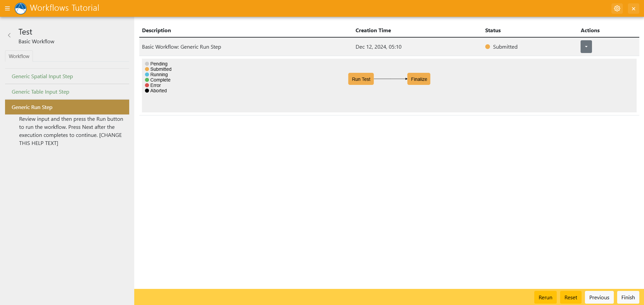Select the Workflow tab
This screenshot has height=305, width=644.
coord(19,56)
